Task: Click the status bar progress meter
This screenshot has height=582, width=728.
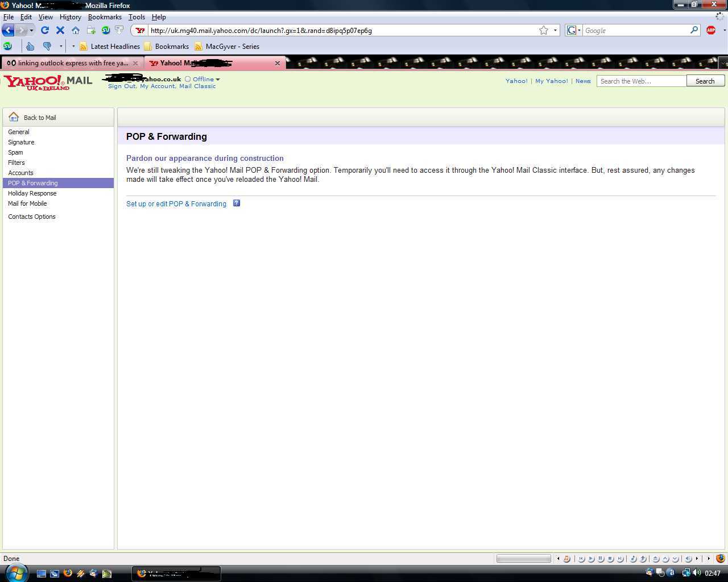Action: (524, 559)
